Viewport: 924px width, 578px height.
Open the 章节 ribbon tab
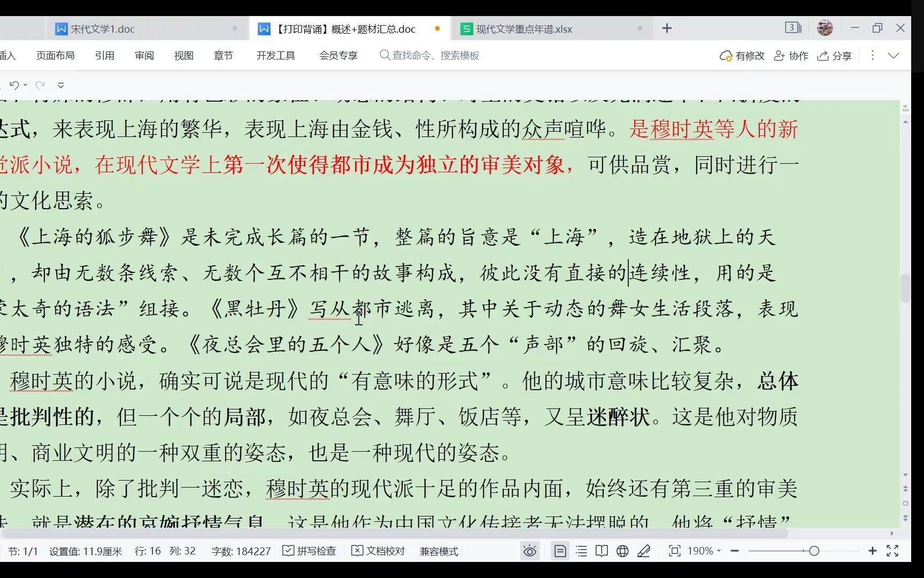tap(224, 56)
